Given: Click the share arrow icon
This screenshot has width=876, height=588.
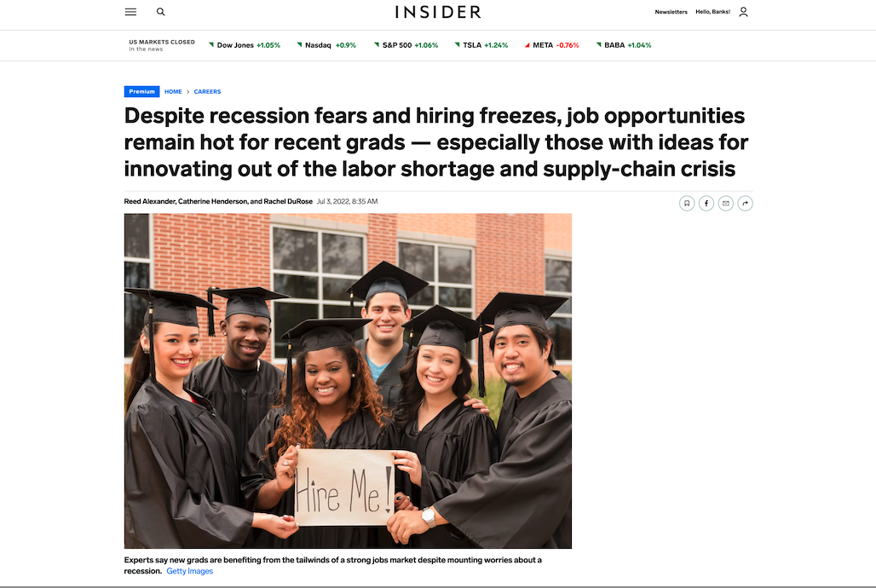Looking at the screenshot, I should coord(746,204).
